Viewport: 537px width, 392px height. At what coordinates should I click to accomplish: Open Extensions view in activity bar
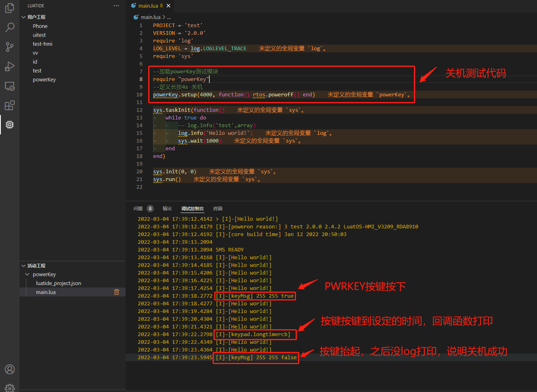coord(10,105)
